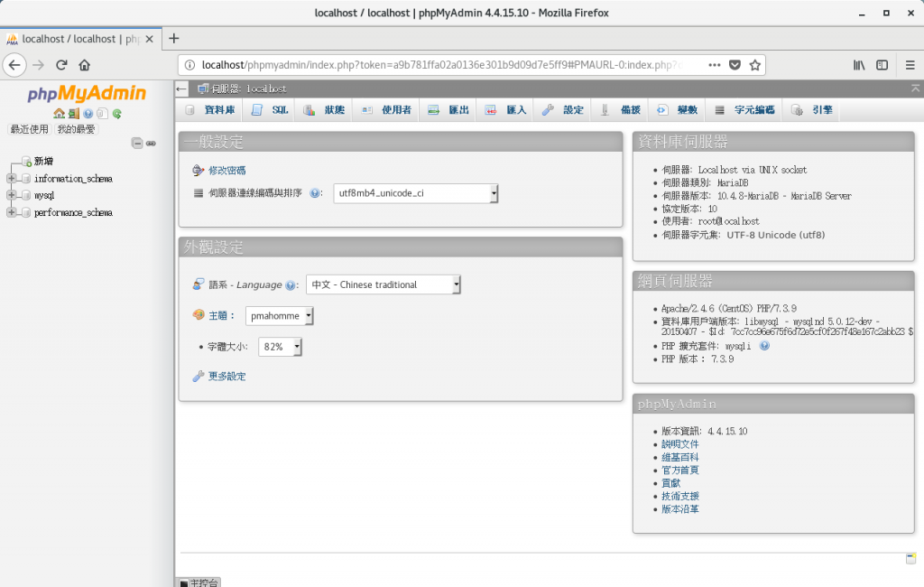Open the 主控台 console bar
Screen dimensions: 924x587
(199, 582)
